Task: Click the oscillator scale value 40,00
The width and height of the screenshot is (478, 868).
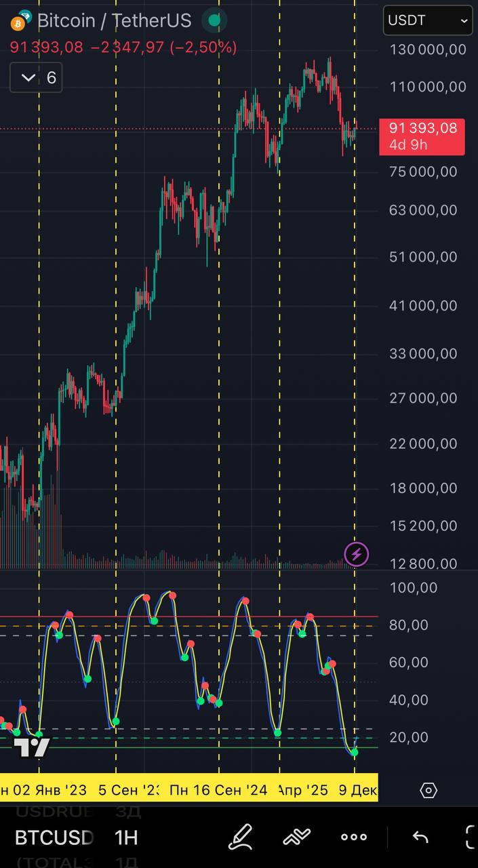Action: click(x=409, y=700)
